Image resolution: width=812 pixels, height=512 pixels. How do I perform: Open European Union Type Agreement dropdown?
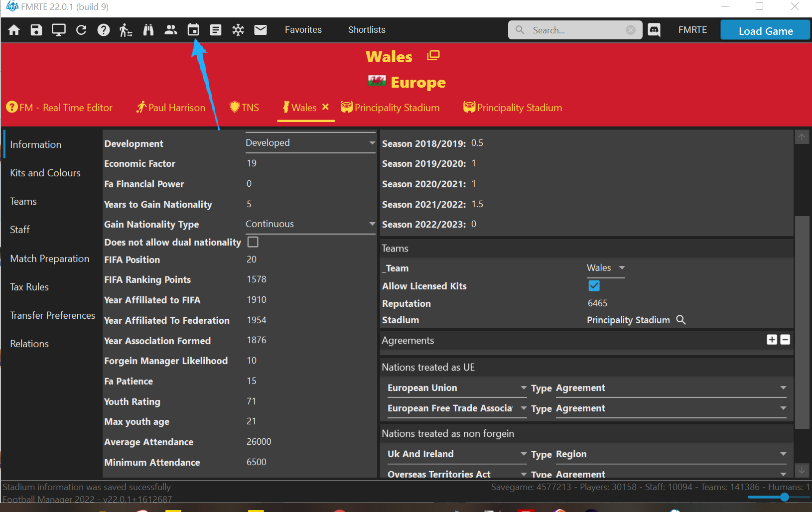pos(671,388)
